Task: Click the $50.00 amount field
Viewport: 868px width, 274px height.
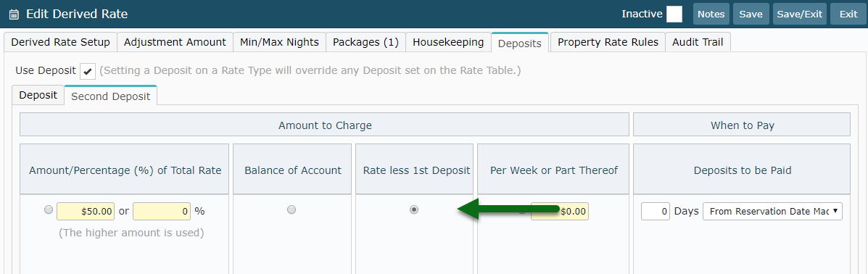Action: tap(86, 211)
